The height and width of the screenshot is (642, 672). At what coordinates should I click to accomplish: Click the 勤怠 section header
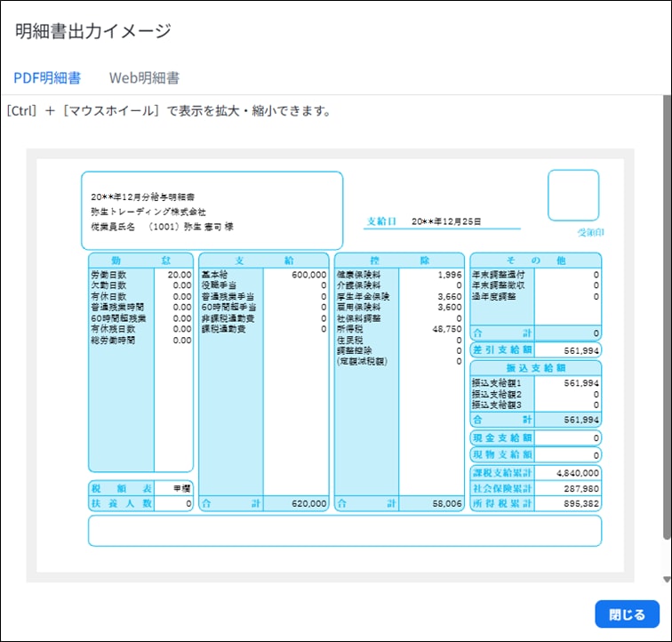coord(140,260)
